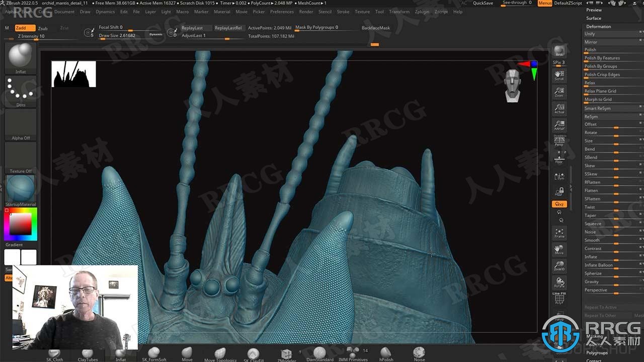Open the Zplugin menu
Viewport: 644px width, 362px height.
(422, 12)
